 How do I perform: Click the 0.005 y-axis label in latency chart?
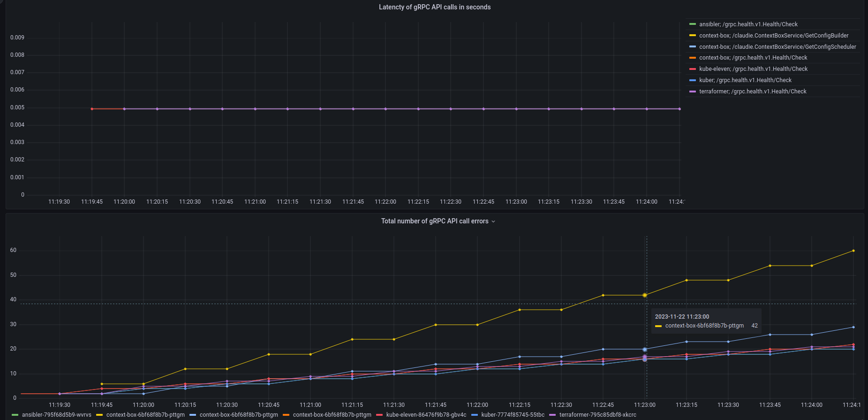tap(17, 107)
